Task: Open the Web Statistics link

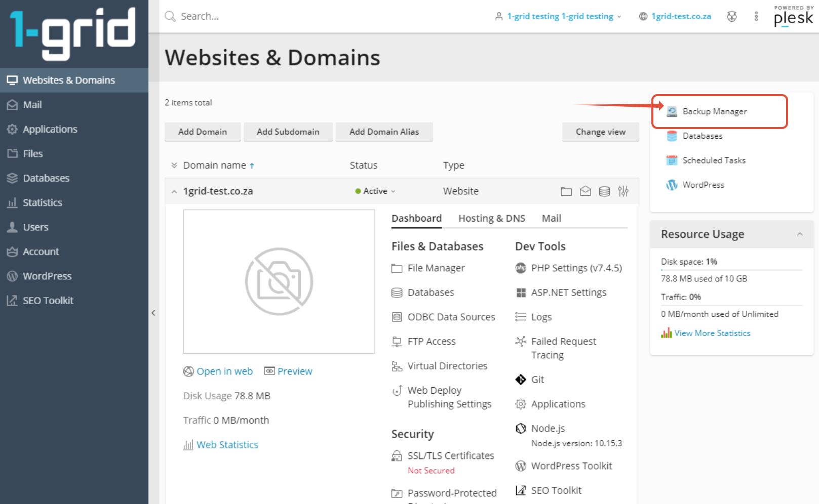Action: pos(221,445)
